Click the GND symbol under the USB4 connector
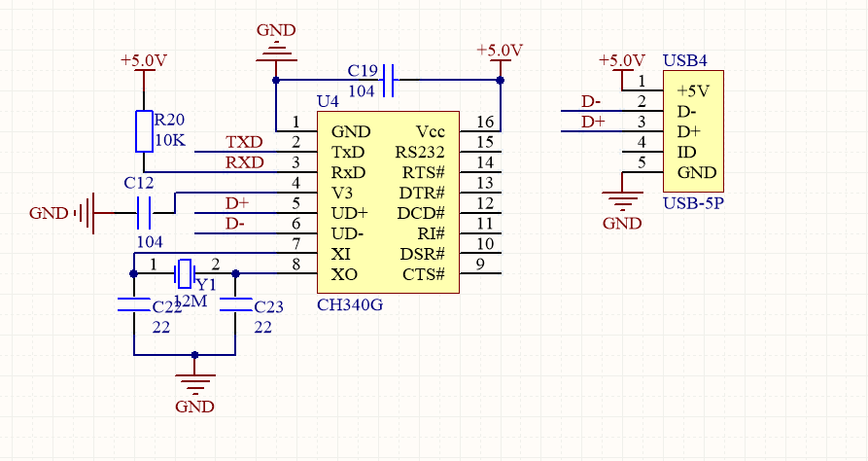 pyautogui.click(x=622, y=200)
